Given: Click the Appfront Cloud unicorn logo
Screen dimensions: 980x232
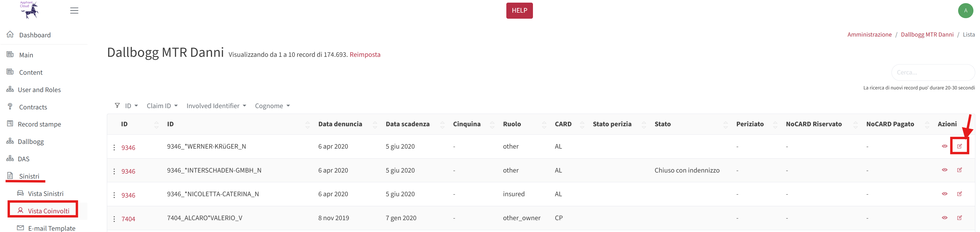Looking at the screenshot, I should (30, 10).
